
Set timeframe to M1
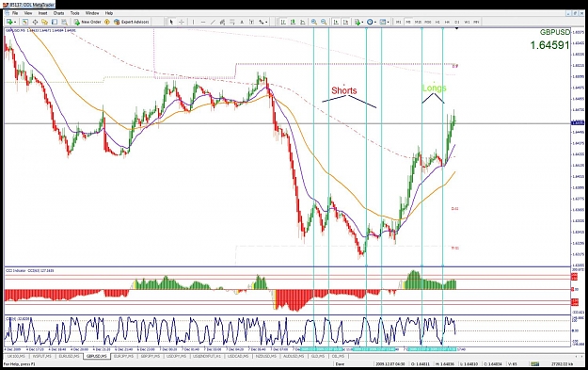[x=398, y=23]
